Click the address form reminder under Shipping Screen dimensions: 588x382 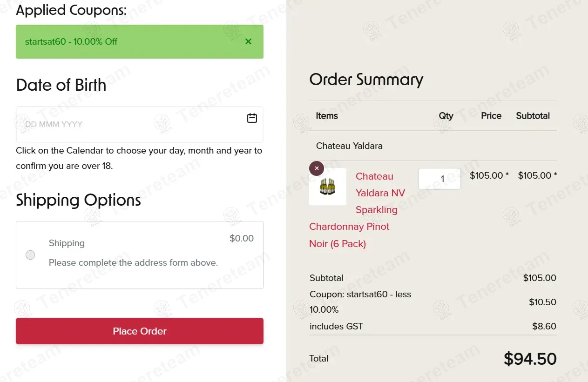[133, 263]
